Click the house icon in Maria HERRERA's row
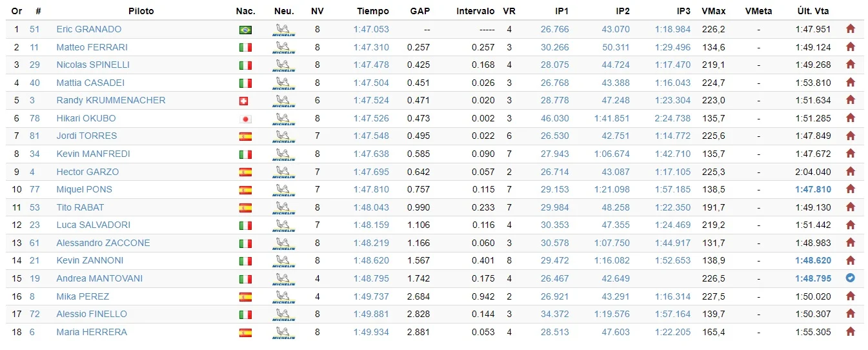The image size is (868, 350). (x=850, y=332)
